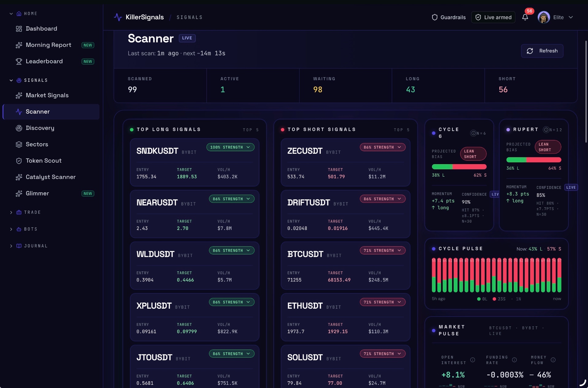Screen dimensions: 588x388
Task: Click the Cycle 6 long/short bias bar
Action: pos(459,167)
